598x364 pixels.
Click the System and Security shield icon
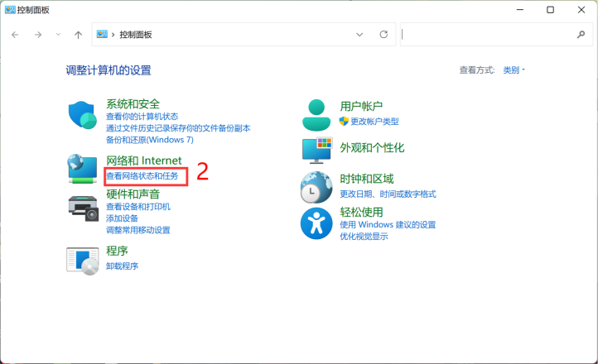point(82,115)
